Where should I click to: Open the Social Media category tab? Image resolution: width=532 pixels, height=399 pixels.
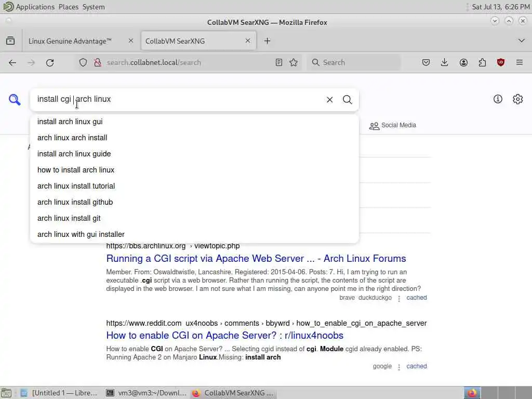393,126
